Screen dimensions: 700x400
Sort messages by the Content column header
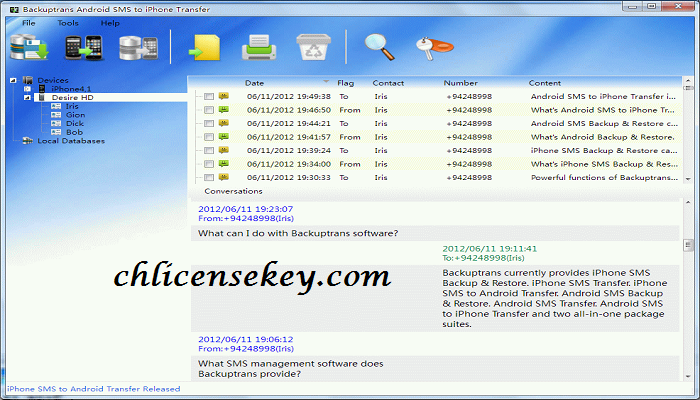545,83
